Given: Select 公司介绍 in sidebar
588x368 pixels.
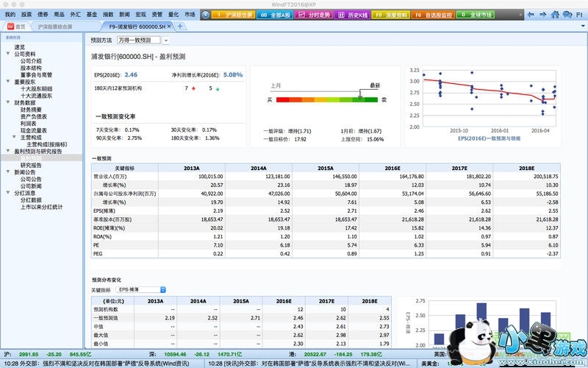Looking at the screenshot, I should point(31,61).
